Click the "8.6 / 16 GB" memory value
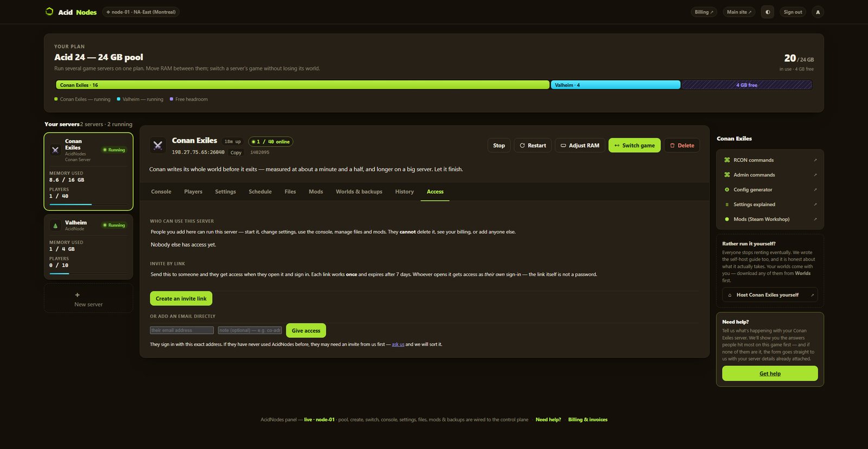 tap(67, 180)
